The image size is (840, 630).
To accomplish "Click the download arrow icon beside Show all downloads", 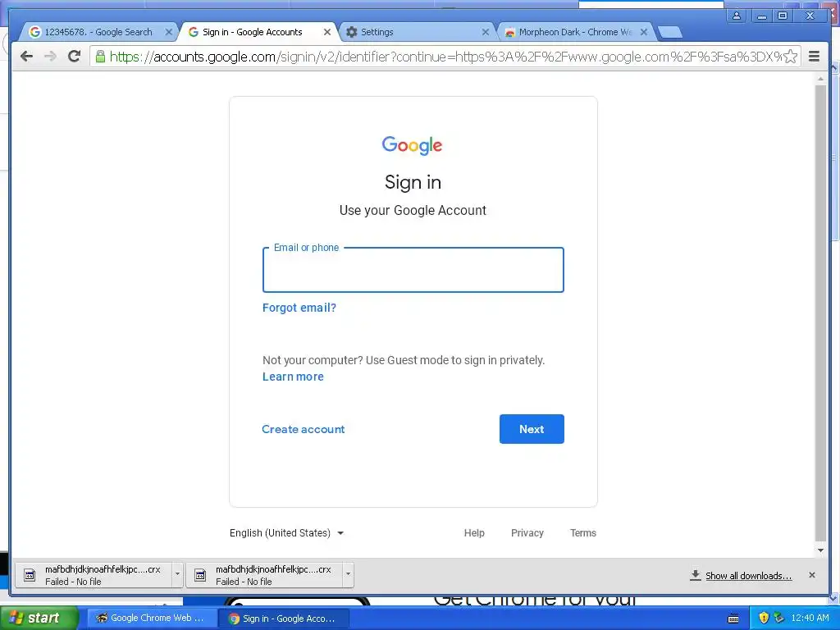I will (x=696, y=575).
